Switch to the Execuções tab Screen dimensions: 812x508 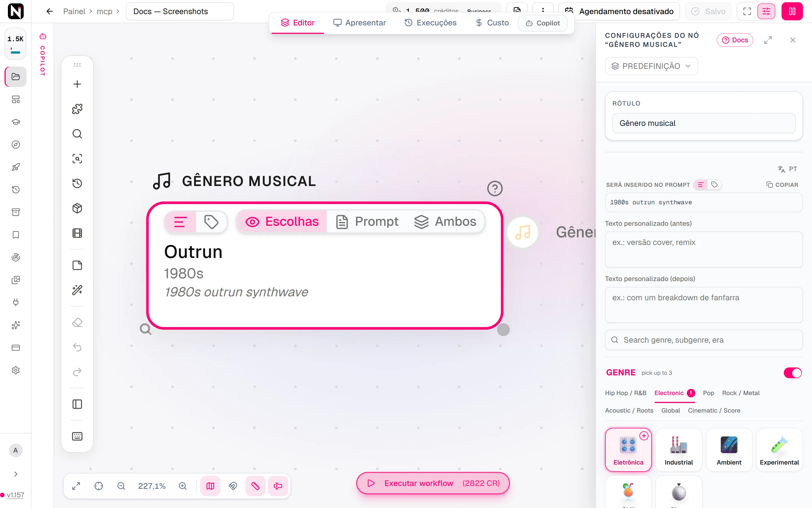pos(431,23)
